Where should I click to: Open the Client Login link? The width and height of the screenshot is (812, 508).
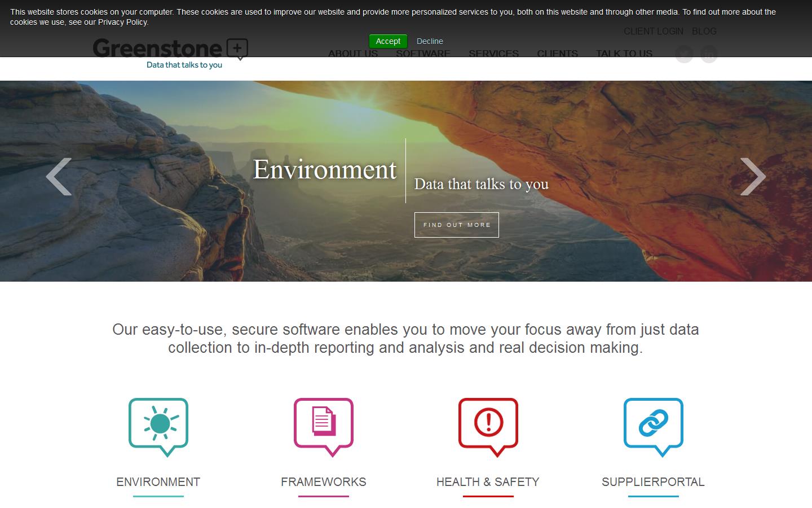tap(654, 31)
